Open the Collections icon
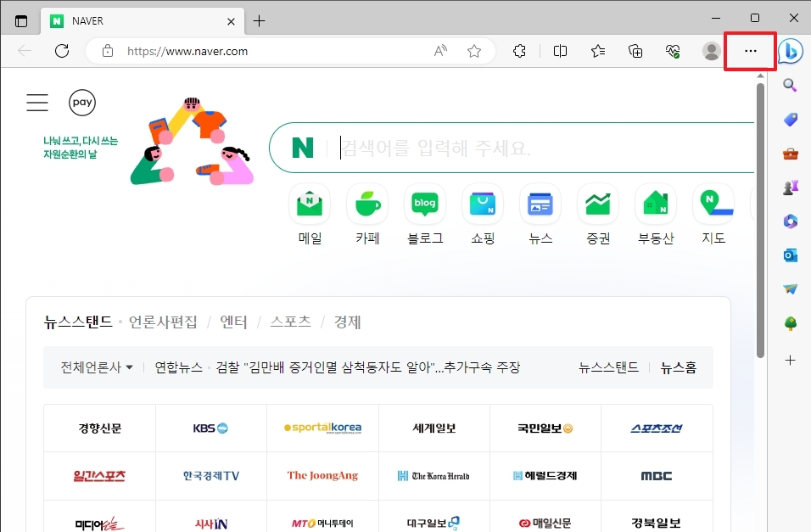Image resolution: width=811 pixels, height=532 pixels. (x=635, y=51)
